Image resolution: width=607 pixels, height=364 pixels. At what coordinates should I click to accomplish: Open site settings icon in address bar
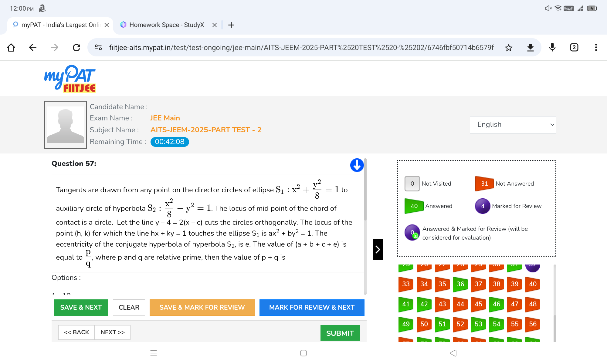coord(98,47)
